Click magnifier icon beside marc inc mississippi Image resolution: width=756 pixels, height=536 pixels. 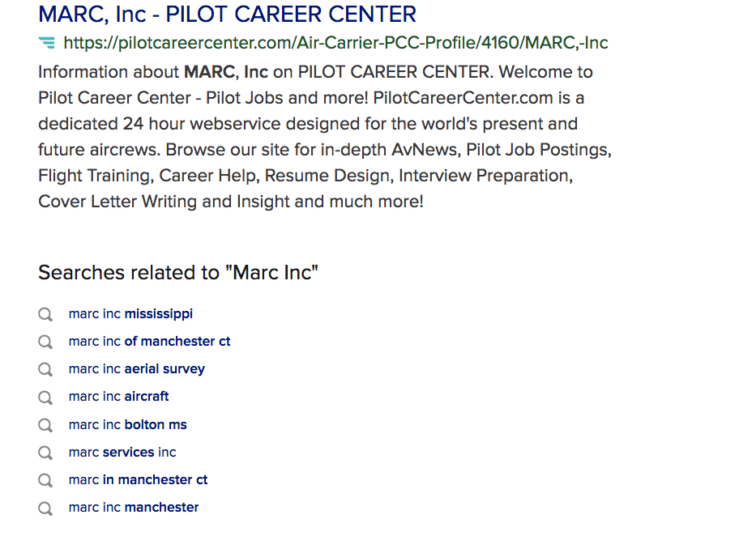click(x=45, y=314)
